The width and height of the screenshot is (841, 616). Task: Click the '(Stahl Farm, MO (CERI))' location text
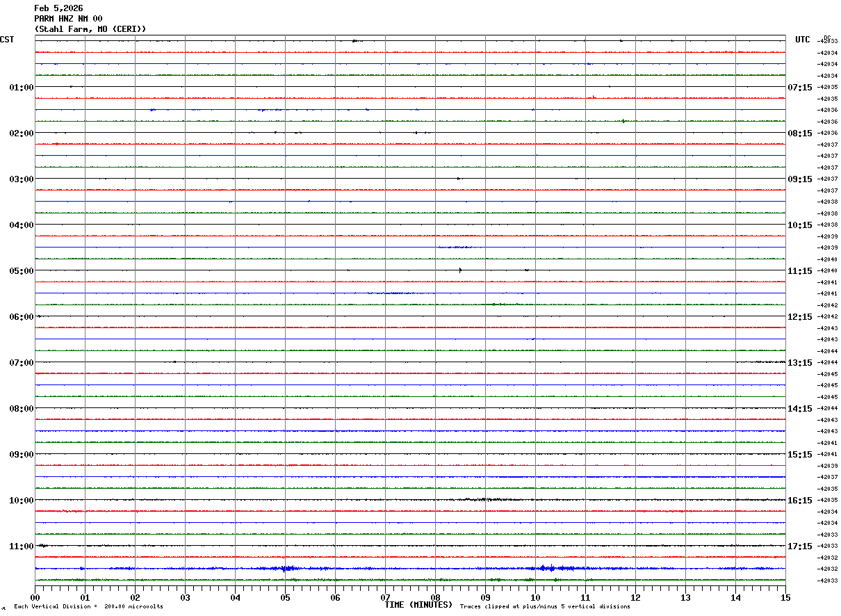pos(90,29)
